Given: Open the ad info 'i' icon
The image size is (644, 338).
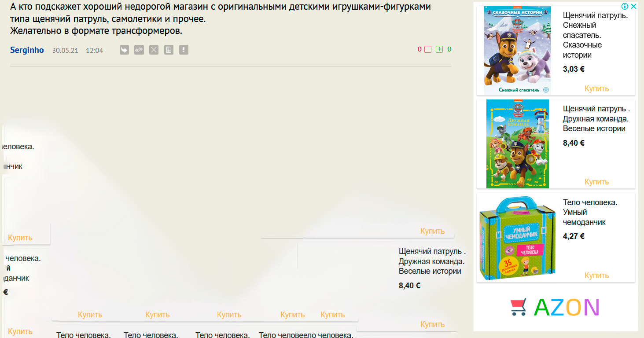Looking at the screenshot, I should click(624, 6).
